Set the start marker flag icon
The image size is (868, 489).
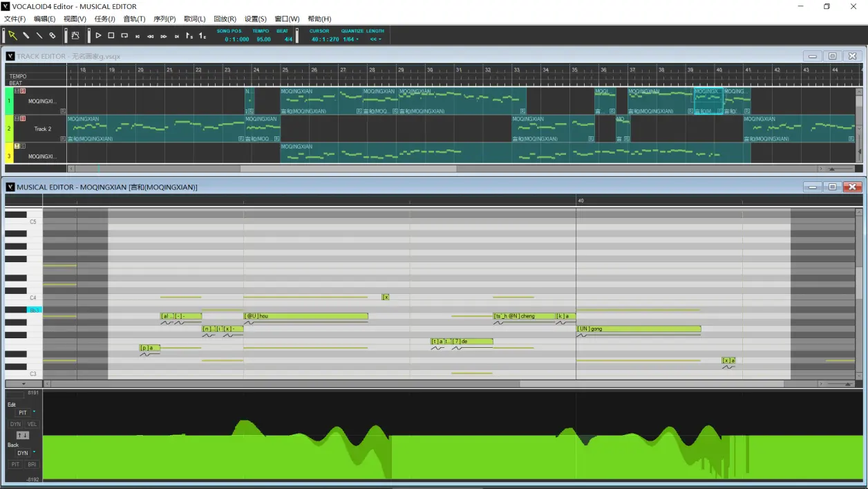[x=189, y=36]
